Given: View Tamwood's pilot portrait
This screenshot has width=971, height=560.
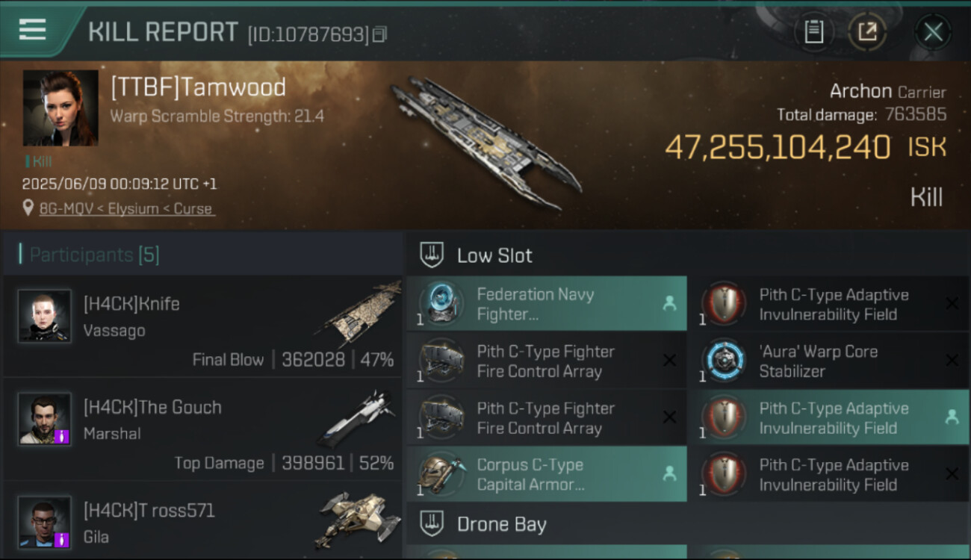Looking at the screenshot, I should [61, 108].
